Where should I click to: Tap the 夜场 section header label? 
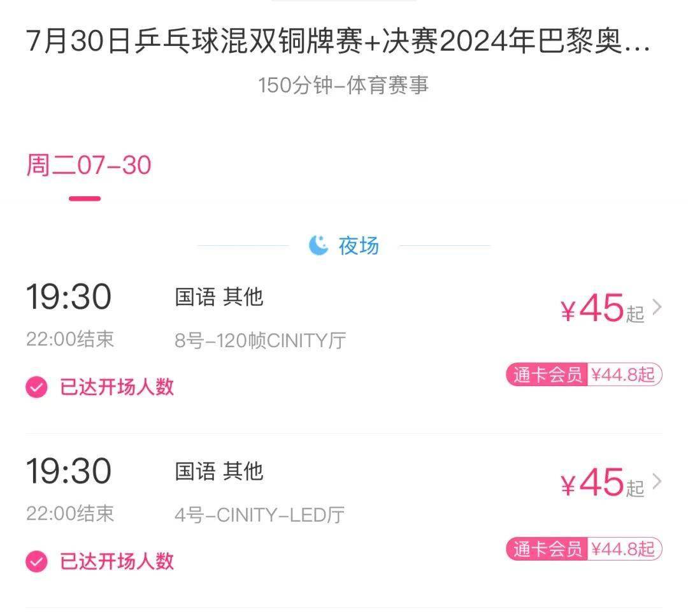click(358, 246)
